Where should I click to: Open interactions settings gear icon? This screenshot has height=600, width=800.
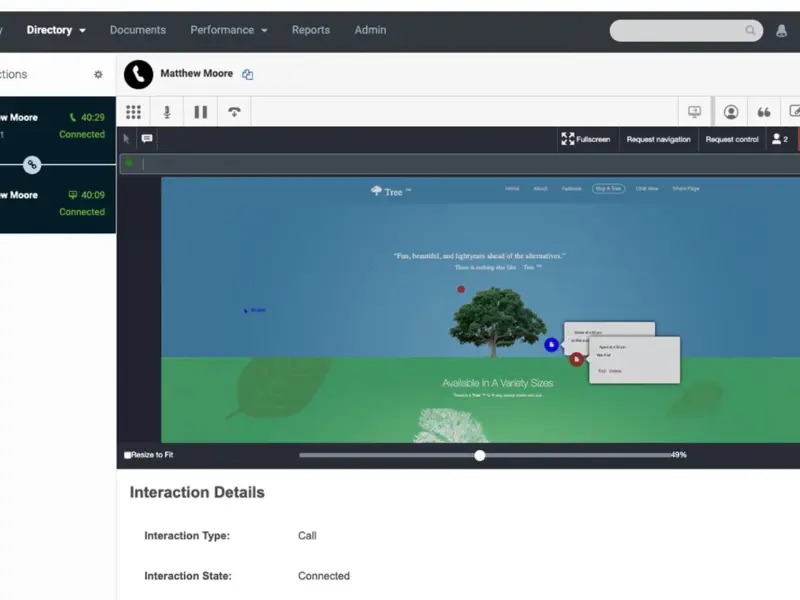[98, 74]
